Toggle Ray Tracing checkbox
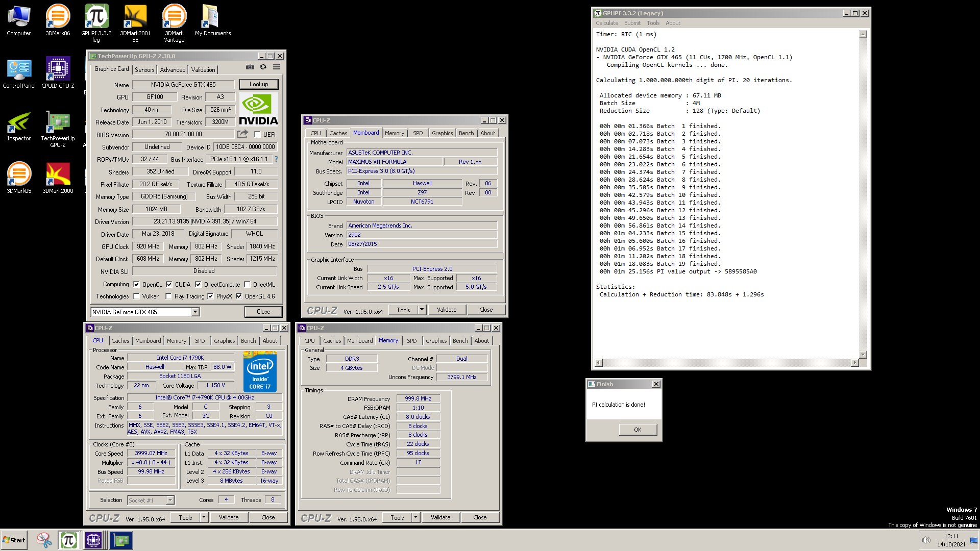The image size is (980, 551). [x=168, y=296]
